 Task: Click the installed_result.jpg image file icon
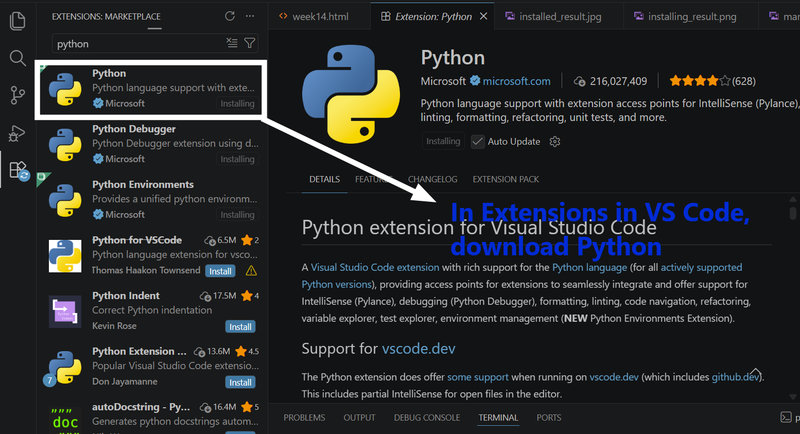click(x=510, y=16)
